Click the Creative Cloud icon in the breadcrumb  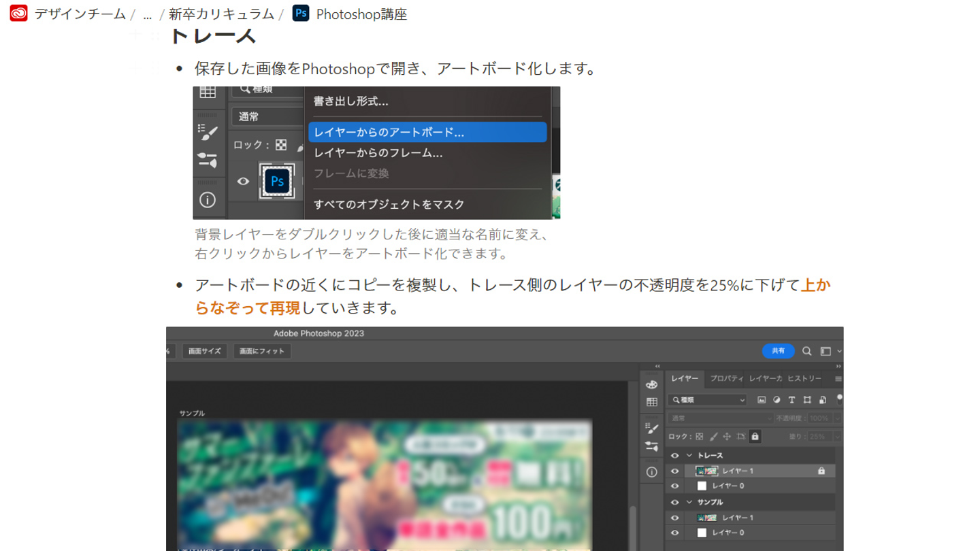coord(18,14)
